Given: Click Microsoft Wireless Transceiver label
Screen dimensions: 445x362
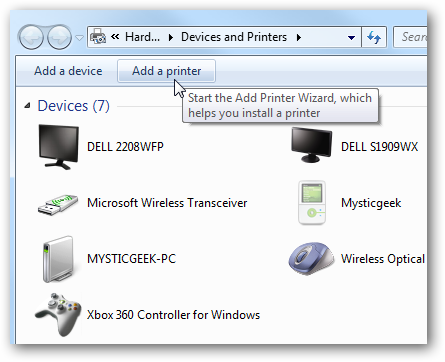Looking at the screenshot, I should [167, 203].
